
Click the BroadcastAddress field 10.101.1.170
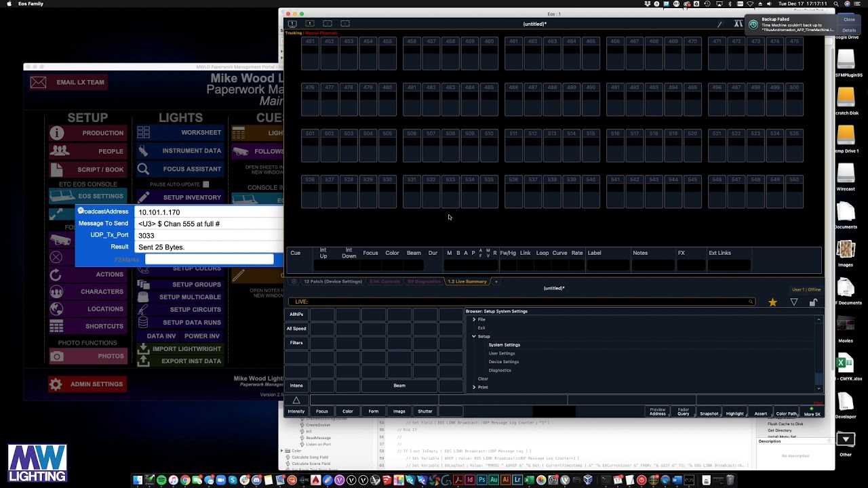(x=210, y=212)
